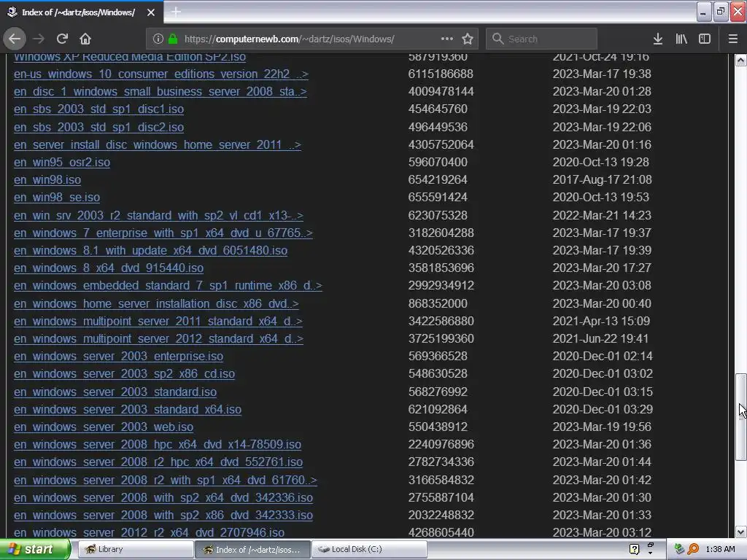Image resolution: width=747 pixels, height=560 pixels.
Task: Switch to Local Disk (C:) taskbar window
Action: (369, 549)
